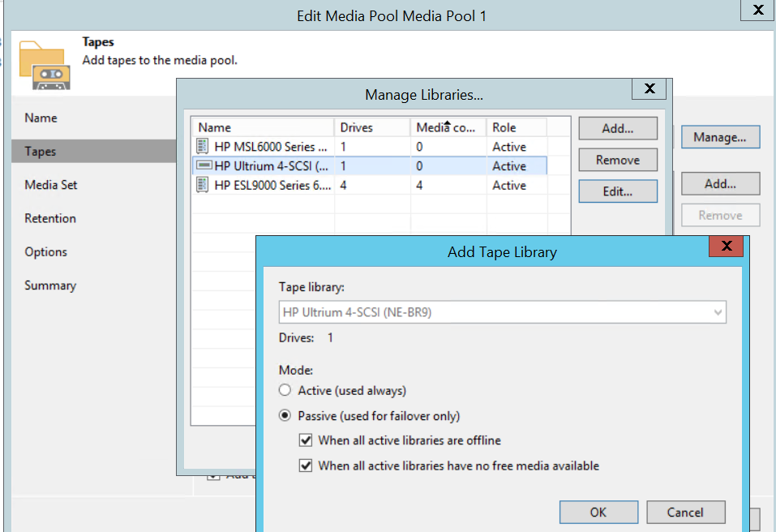The image size is (776, 532).
Task: Click the HP Ultrium 4-SCSI drive icon
Action: 204,165
